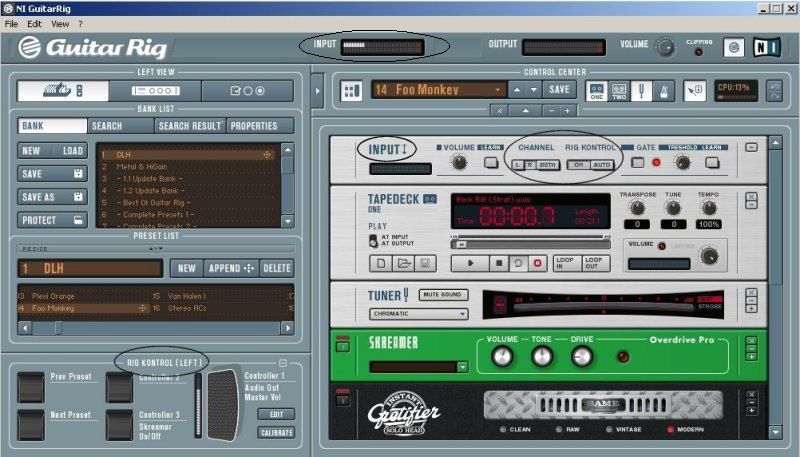The width and height of the screenshot is (800, 457).
Task: Toggle the metronome icon in Control Center
Action: [663, 91]
